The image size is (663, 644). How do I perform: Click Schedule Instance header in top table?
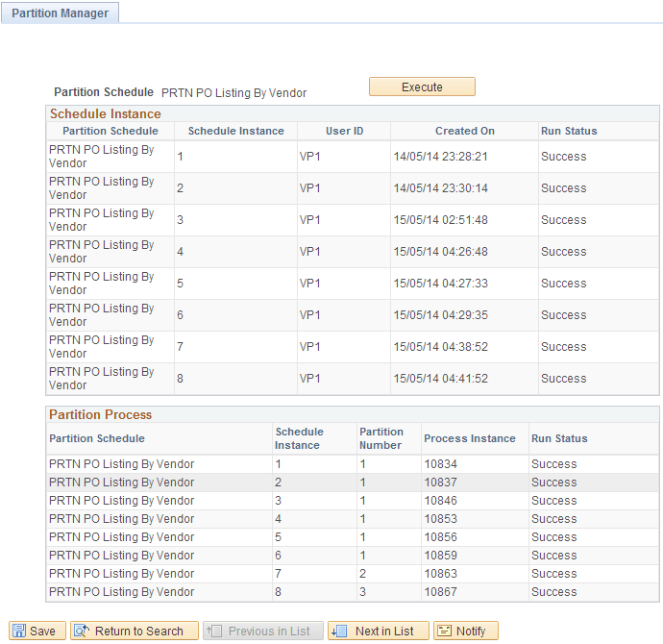(236, 131)
